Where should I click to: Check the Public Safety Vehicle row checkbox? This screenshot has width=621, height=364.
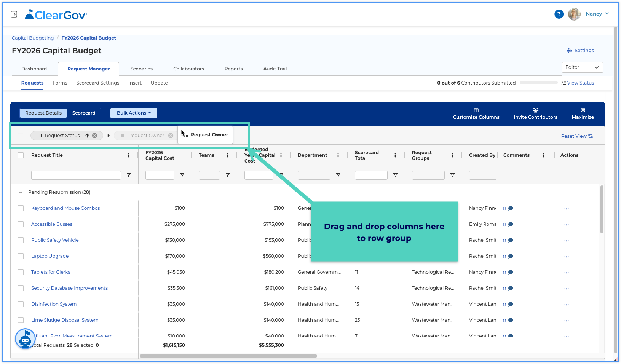click(x=21, y=240)
